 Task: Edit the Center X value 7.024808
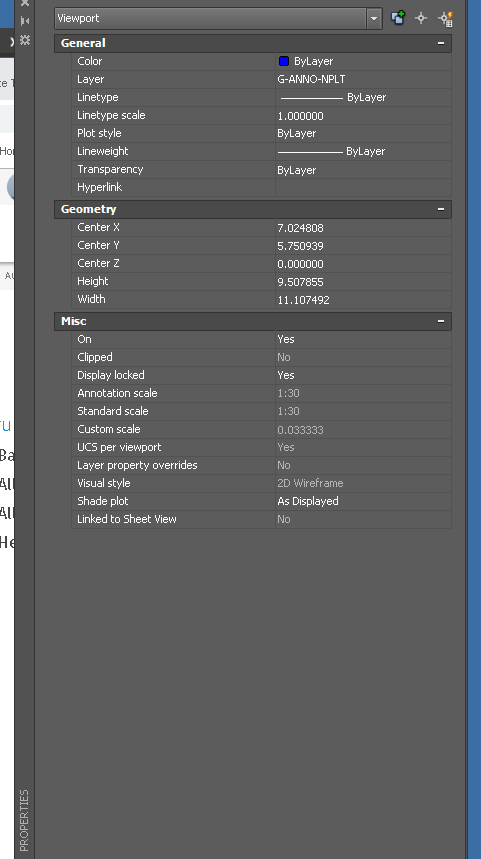pos(300,227)
